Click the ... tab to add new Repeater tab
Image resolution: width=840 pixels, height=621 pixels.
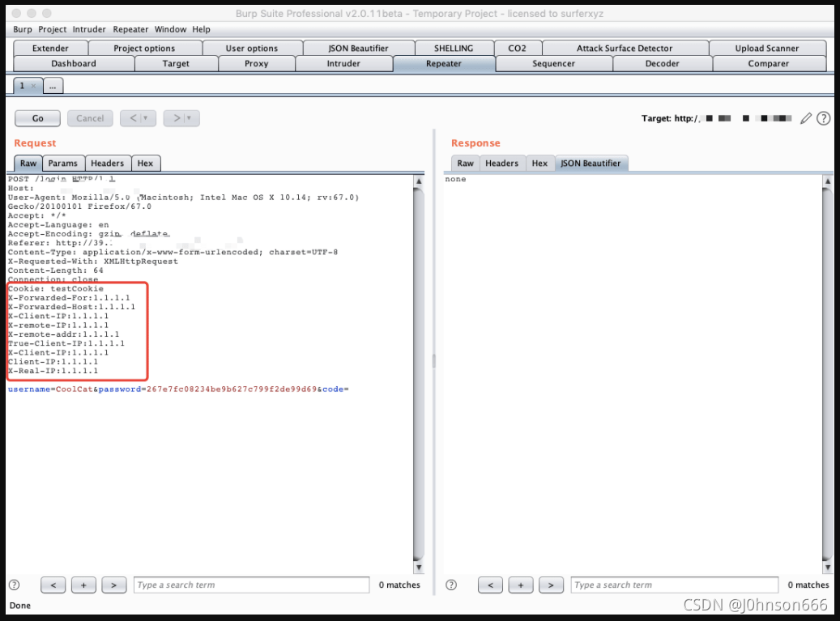(x=53, y=86)
